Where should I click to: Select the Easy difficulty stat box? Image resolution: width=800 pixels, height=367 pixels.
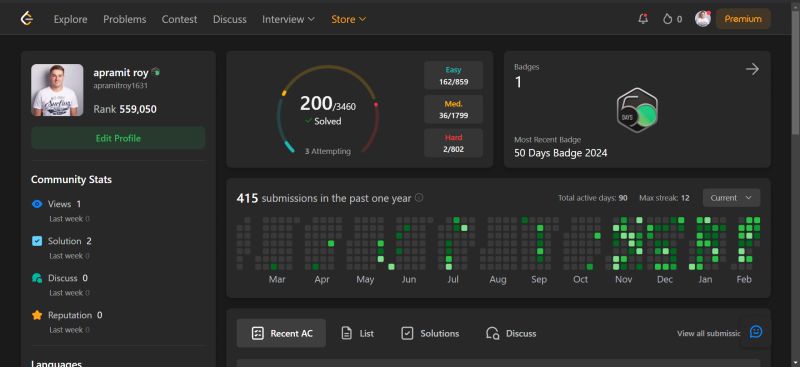click(x=453, y=76)
